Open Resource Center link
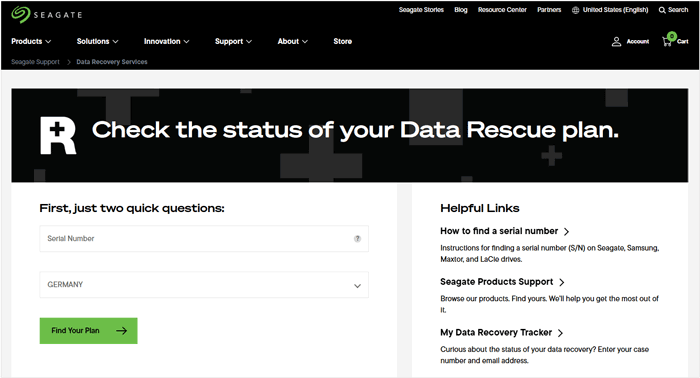The width and height of the screenshot is (700, 378). pyautogui.click(x=502, y=10)
